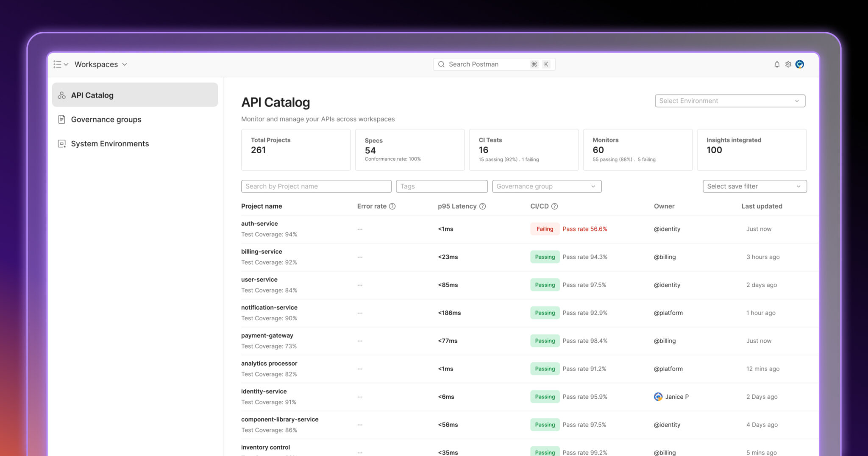This screenshot has width=868, height=456.
Task: Focus the Search Postman field
Action: pyautogui.click(x=494, y=64)
